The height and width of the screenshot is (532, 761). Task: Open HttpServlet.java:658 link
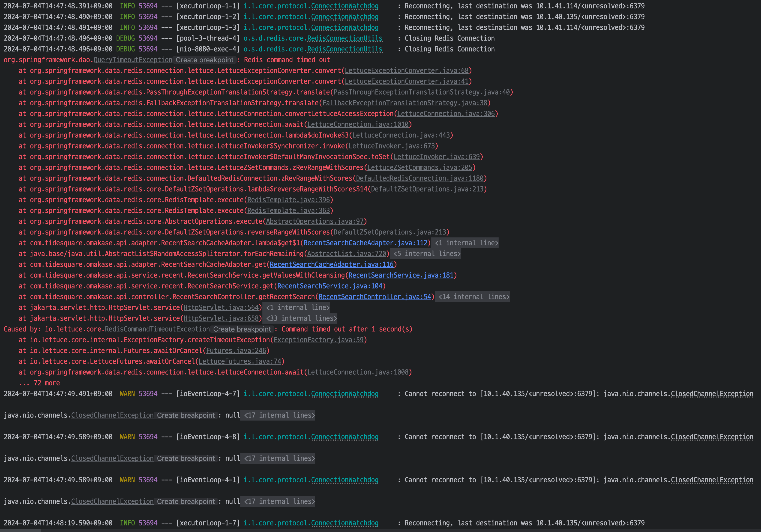[x=221, y=318]
